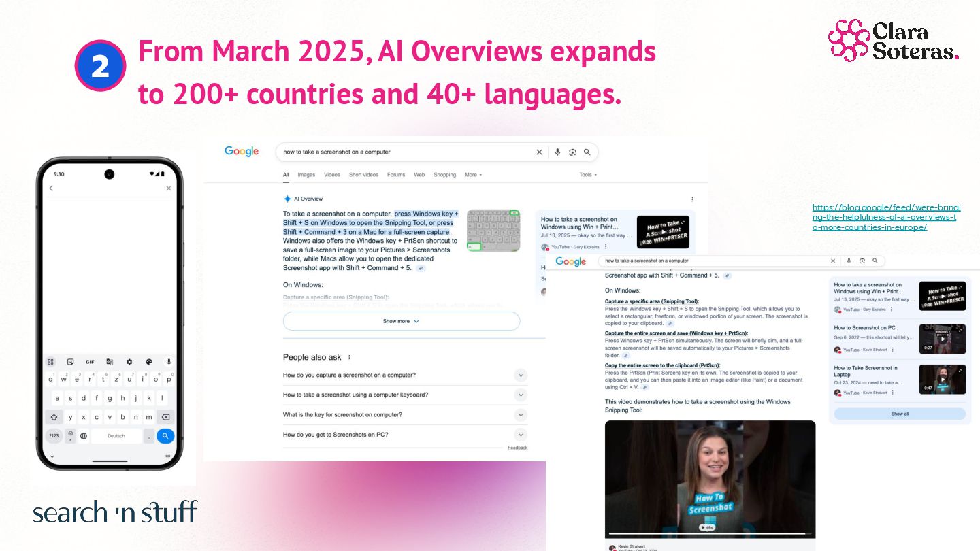Tap the backspace key on the phone keyboard
This screenshot has height=551, width=980.
pos(165,417)
